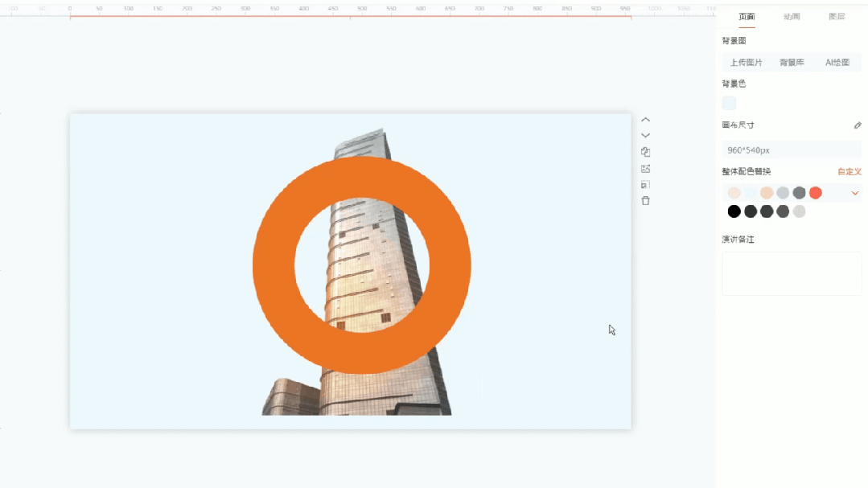
Task: Expand the color scheme palette chevron
Action: click(855, 193)
